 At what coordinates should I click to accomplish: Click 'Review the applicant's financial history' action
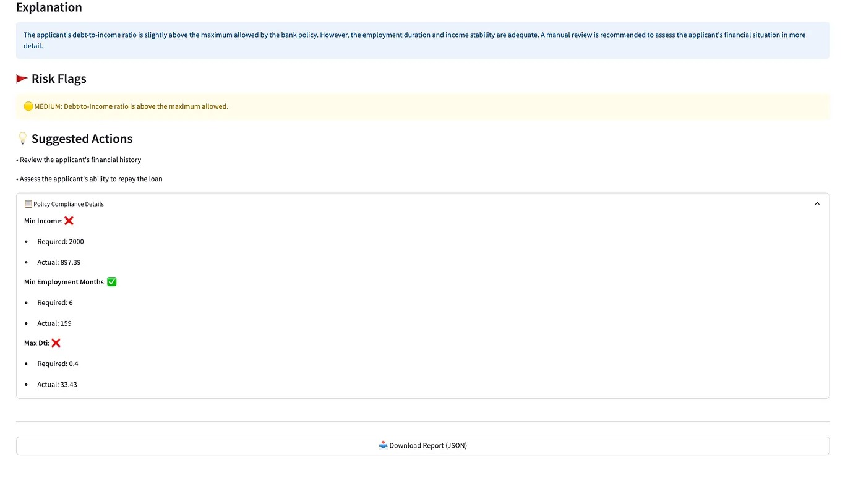pos(80,160)
